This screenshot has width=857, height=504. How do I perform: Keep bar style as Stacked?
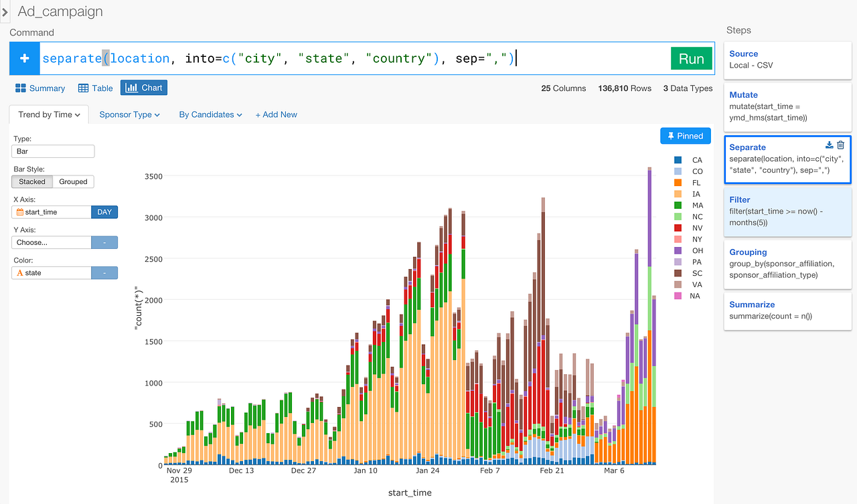pyautogui.click(x=31, y=181)
